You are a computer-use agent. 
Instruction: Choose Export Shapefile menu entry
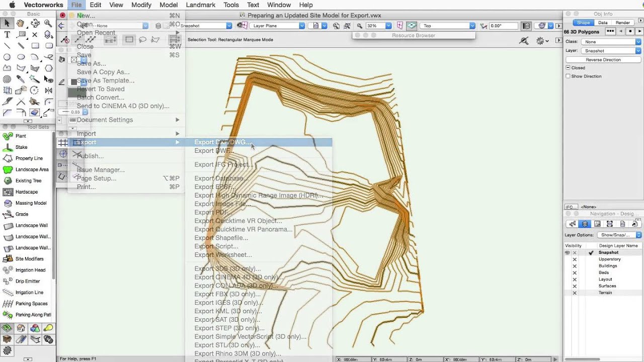pyautogui.click(x=221, y=238)
